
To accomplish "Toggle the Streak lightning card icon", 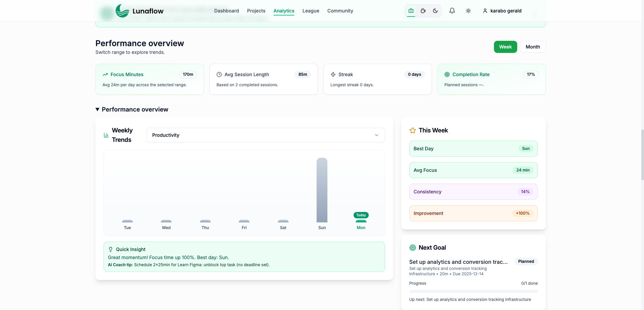I will coord(333,74).
